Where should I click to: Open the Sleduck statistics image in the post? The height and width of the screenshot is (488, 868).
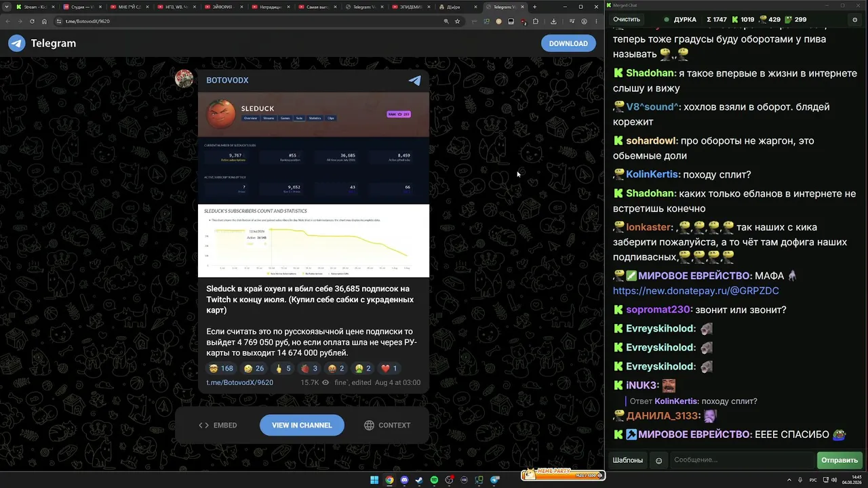coord(313,184)
